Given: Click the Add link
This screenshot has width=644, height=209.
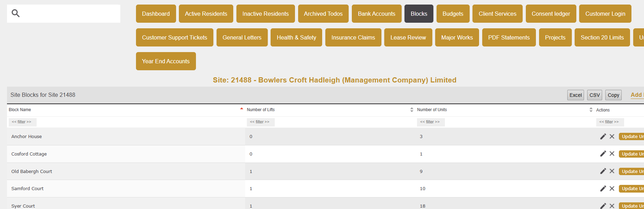Looking at the screenshot, I should click(x=637, y=95).
